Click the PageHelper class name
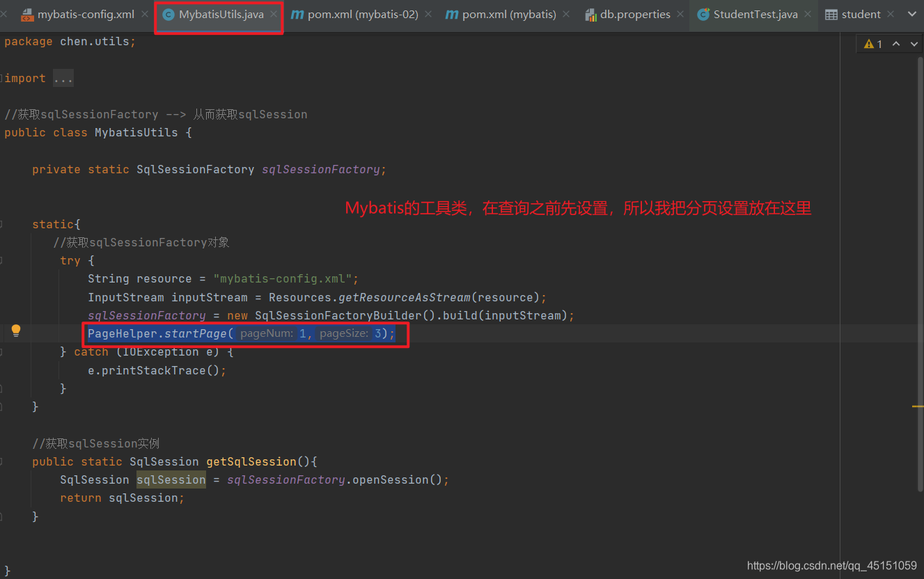Image resolution: width=924 pixels, height=579 pixels. tap(122, 334)
